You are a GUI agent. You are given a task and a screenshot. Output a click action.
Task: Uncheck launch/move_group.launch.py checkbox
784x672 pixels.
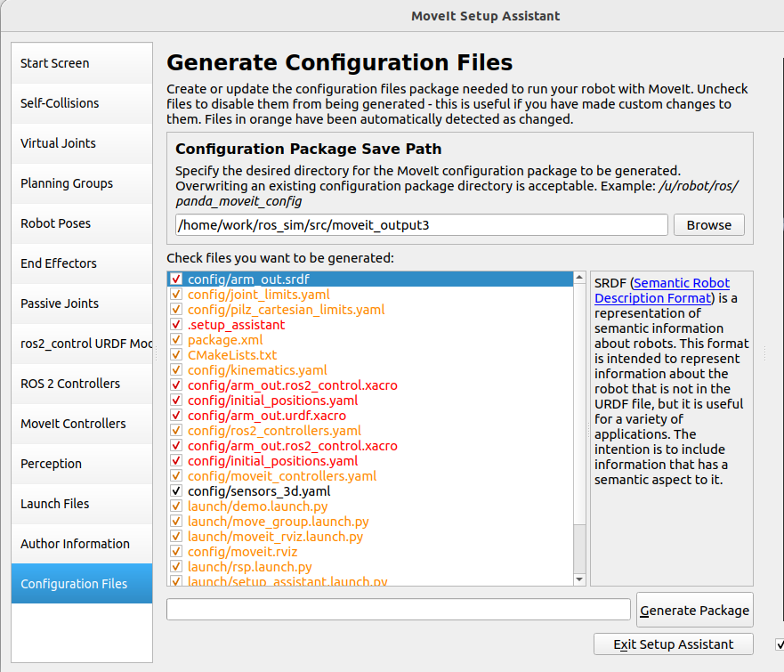pos(176,521)
